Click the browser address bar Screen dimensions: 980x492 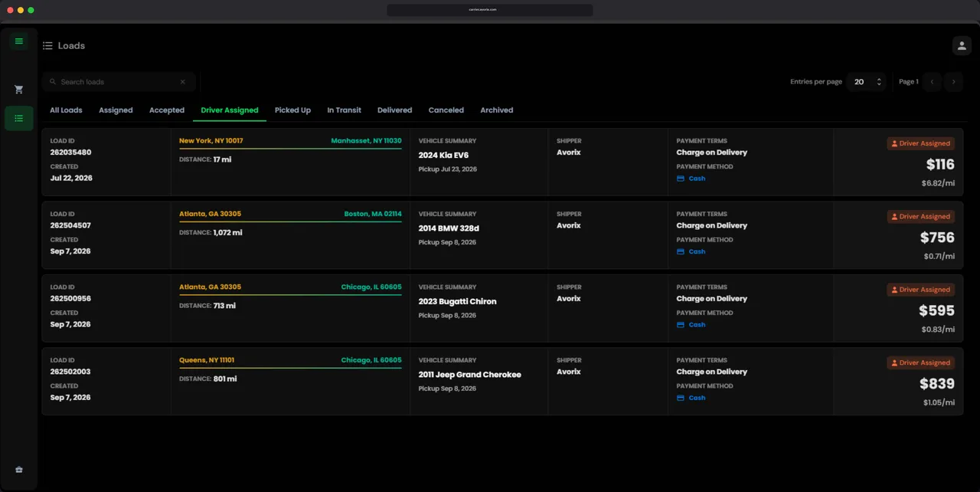point(490,10)
